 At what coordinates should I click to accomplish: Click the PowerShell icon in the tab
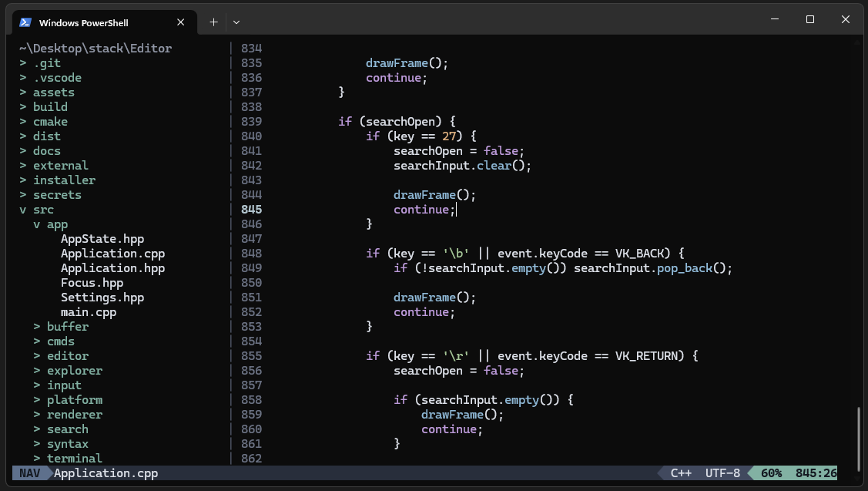[25, 22]
